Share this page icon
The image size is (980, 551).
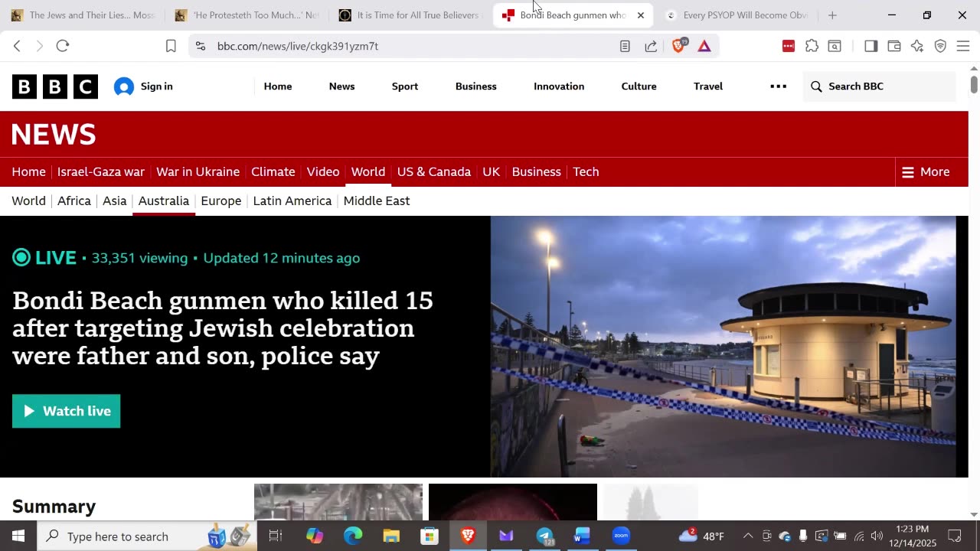tap(651, 46)
